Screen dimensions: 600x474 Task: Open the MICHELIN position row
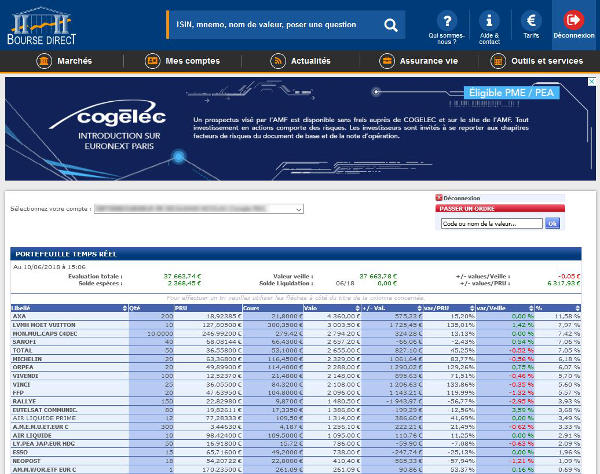click(296, 359)
